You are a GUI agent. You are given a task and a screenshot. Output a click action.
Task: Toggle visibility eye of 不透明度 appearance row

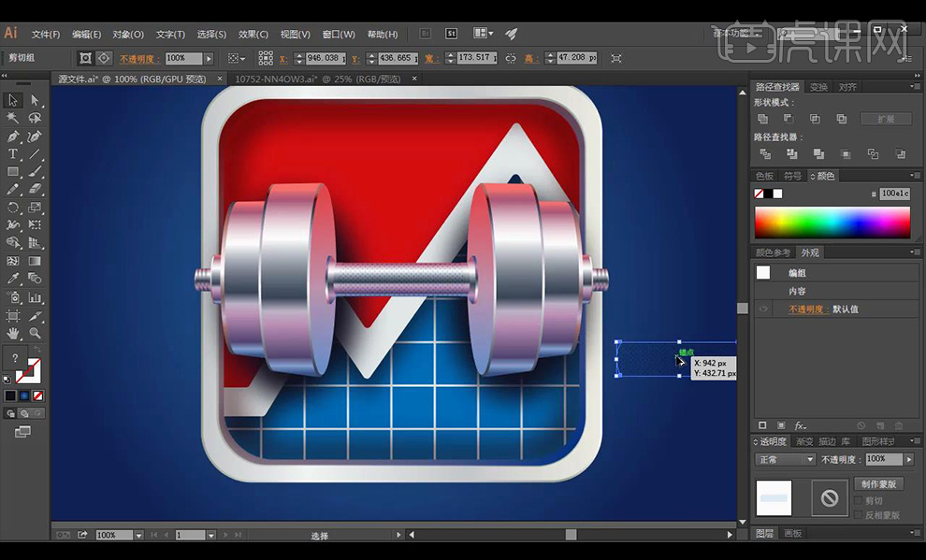(x=763, y=309)
